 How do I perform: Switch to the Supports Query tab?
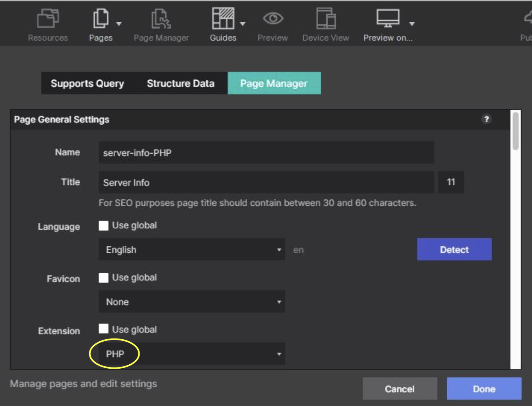(x=87, y=83)
